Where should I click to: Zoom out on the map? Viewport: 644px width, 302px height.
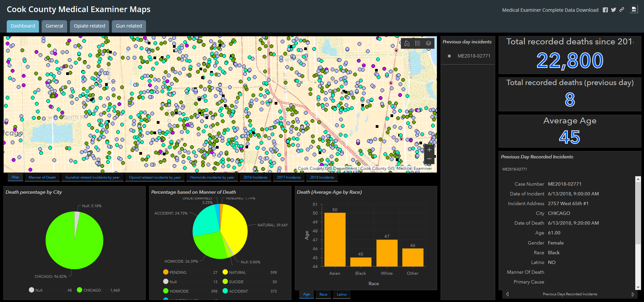429,159
